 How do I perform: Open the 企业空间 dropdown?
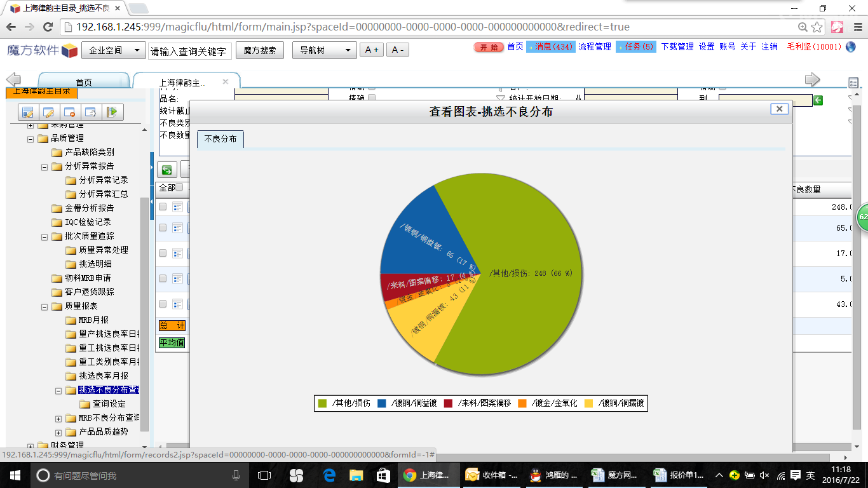tap(114, 50)
